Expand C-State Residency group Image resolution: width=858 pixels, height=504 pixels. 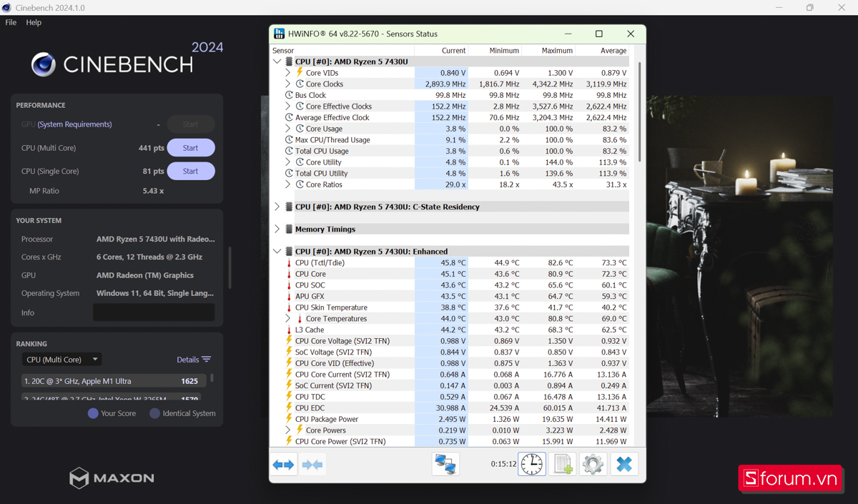pyautogui.click(x=277, y=207)
